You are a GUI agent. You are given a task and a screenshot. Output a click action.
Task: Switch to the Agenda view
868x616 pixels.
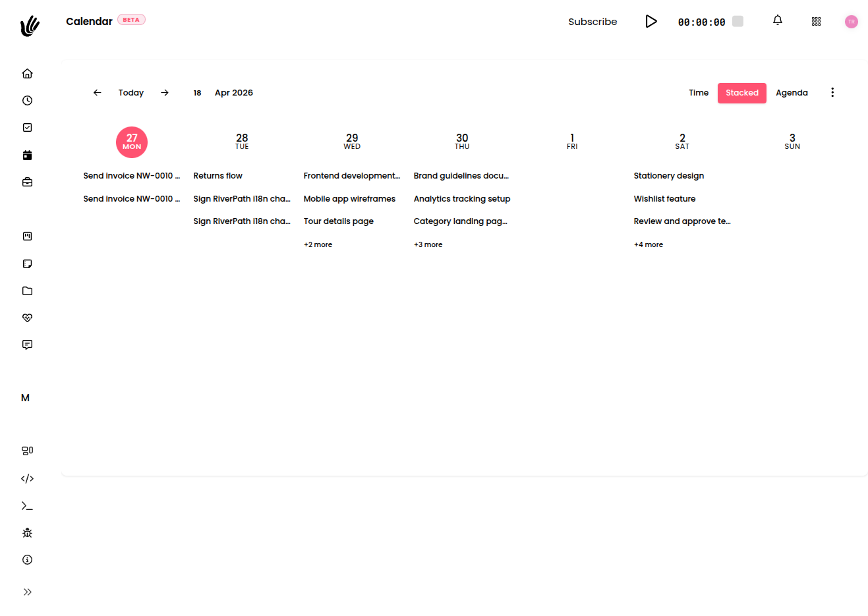[x=792, y=93]
